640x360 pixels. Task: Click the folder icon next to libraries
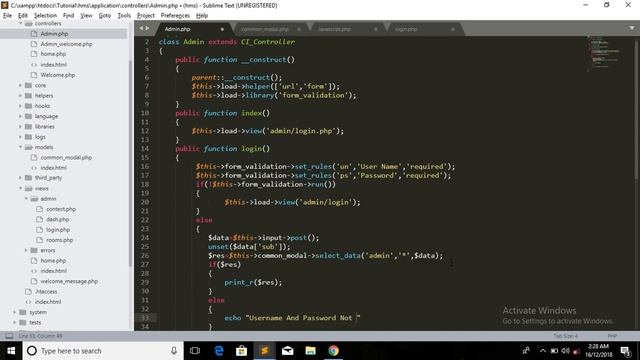pyautogui.click(x=28, y=127)
